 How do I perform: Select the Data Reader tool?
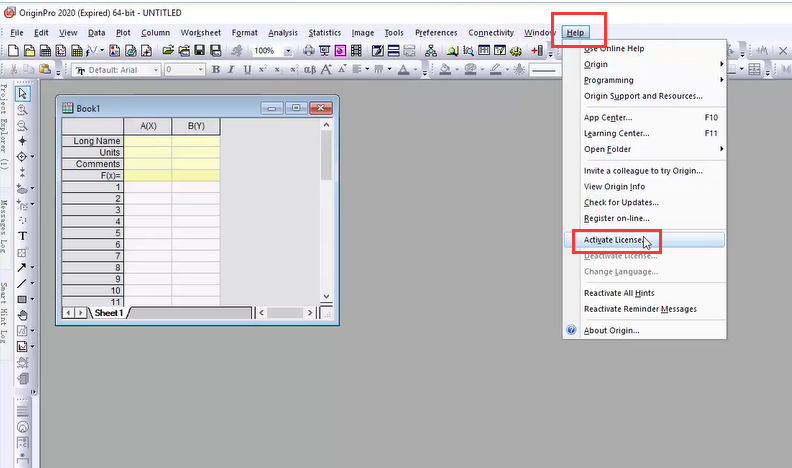(22, 157)
